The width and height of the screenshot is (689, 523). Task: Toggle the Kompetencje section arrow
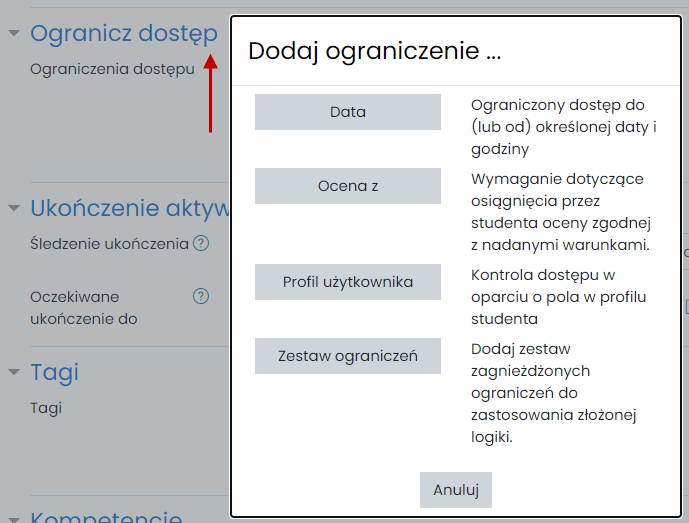pyautogui.click(x=14, y=518)
